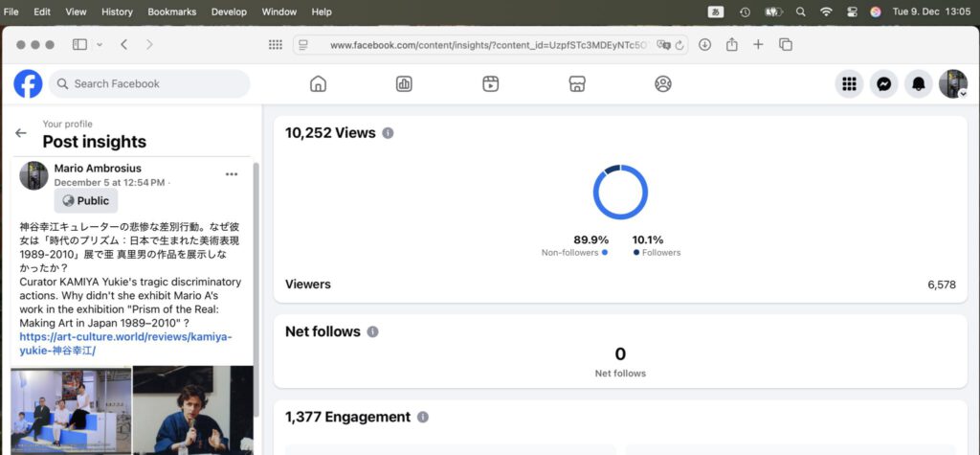The height and width of the screenshot is (455, 980).
Task: Go back with the Post insights arrow
Action: click(21, 133)
